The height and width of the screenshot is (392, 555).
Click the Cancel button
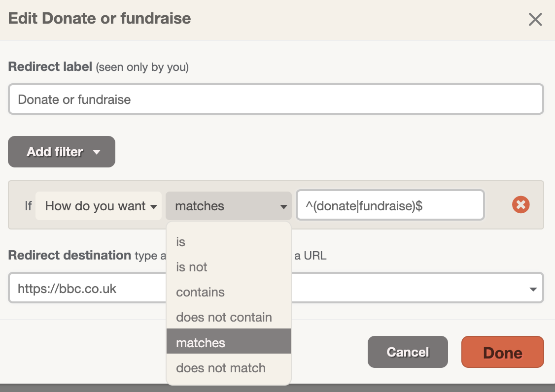408,352
